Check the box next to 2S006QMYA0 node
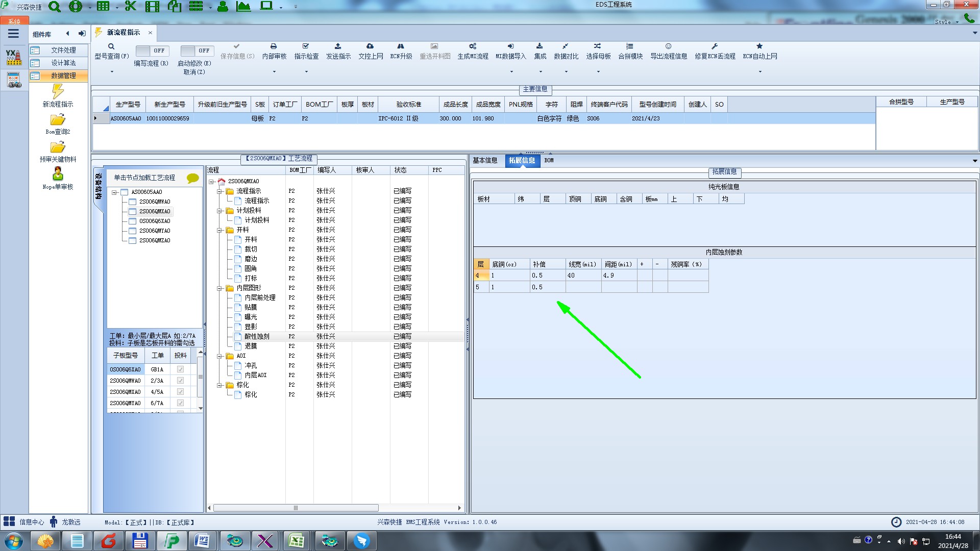This screenshot has height=551, width=980. pyautogui.click(x=133, y=231)
